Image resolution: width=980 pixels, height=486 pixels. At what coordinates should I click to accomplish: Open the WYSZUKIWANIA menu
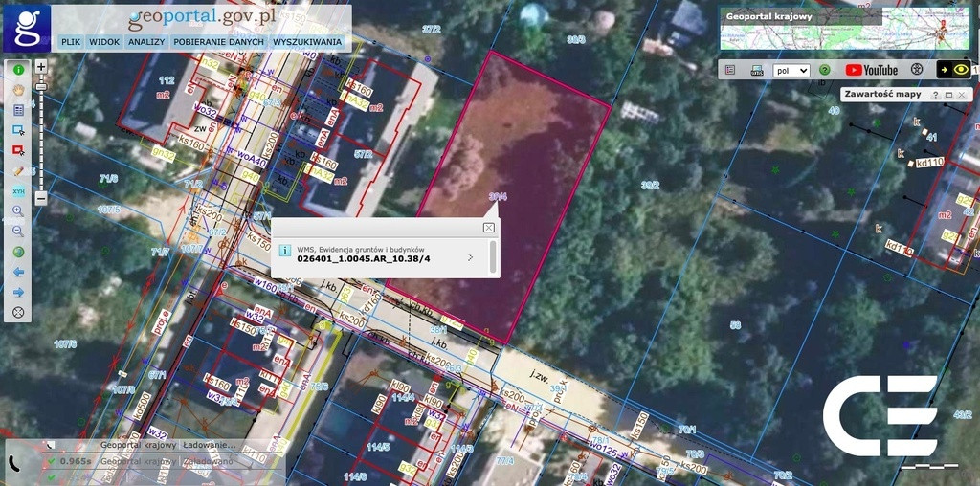(x=307, y=42)
